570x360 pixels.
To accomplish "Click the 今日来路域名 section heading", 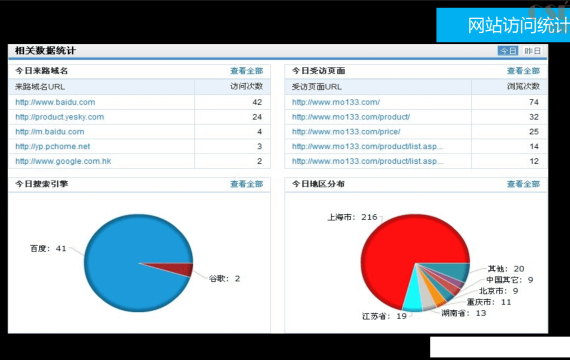I will 41,71.
